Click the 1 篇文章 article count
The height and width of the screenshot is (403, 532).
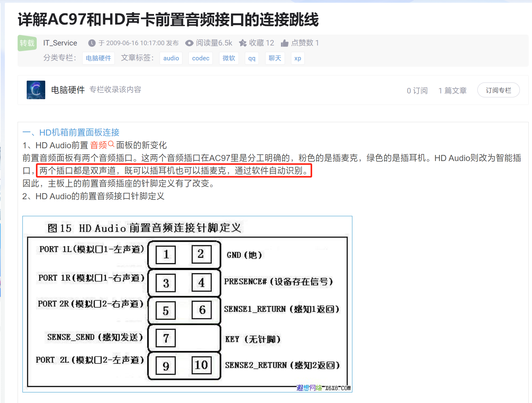[452, 90]
